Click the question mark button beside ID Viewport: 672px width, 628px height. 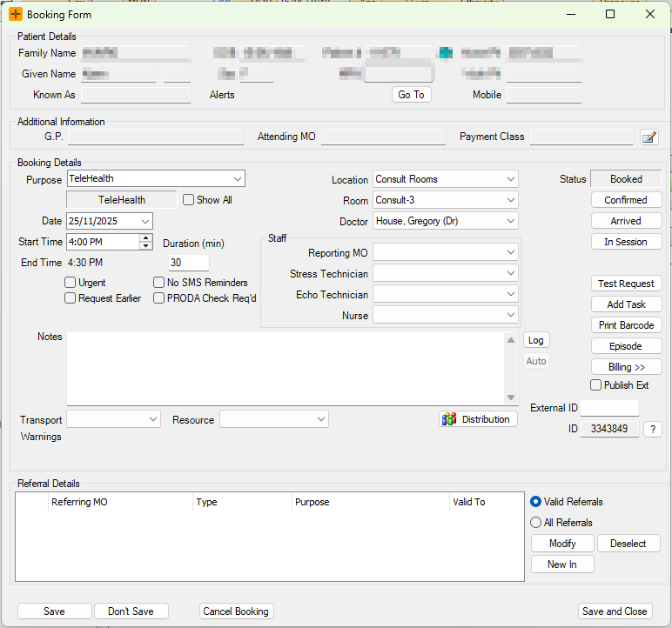tap(653, 429)
